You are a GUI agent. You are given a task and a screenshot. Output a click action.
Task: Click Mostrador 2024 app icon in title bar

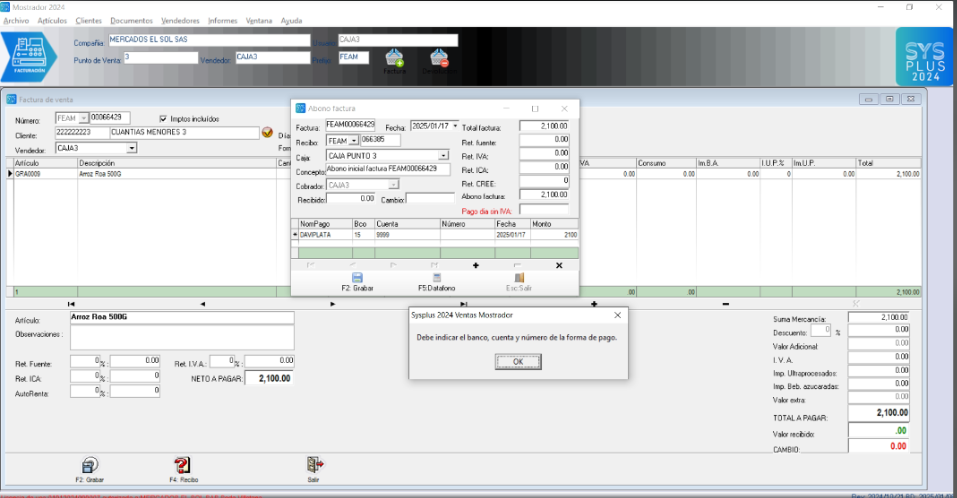(x=5, y=7)
